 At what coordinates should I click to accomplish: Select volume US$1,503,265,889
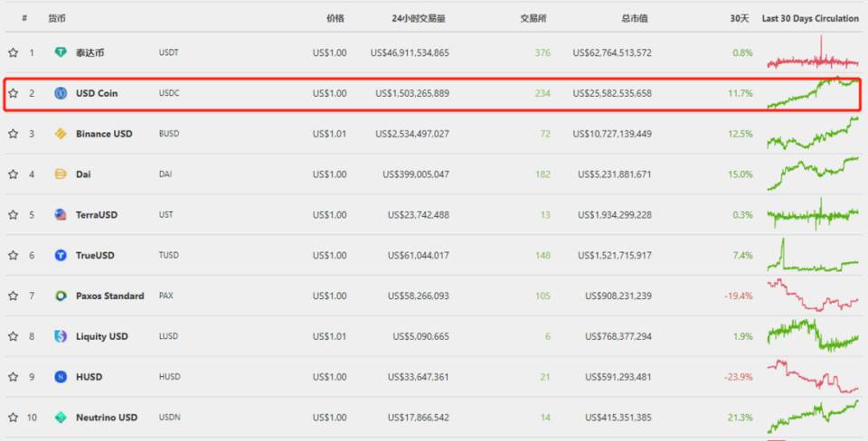pyautogui.click(x=412, y=93)
